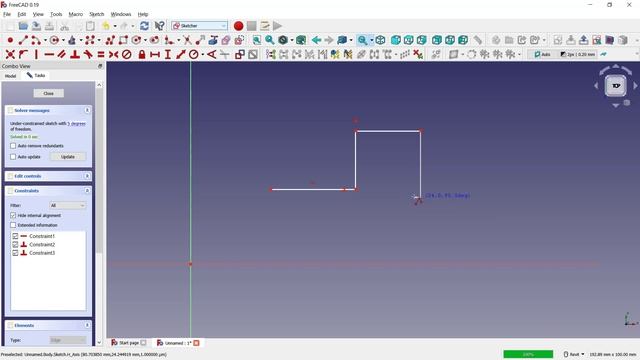Screen dimensions: 640x360
Task: Apply the Point on Object constraint
Action: tap(23, 54)
